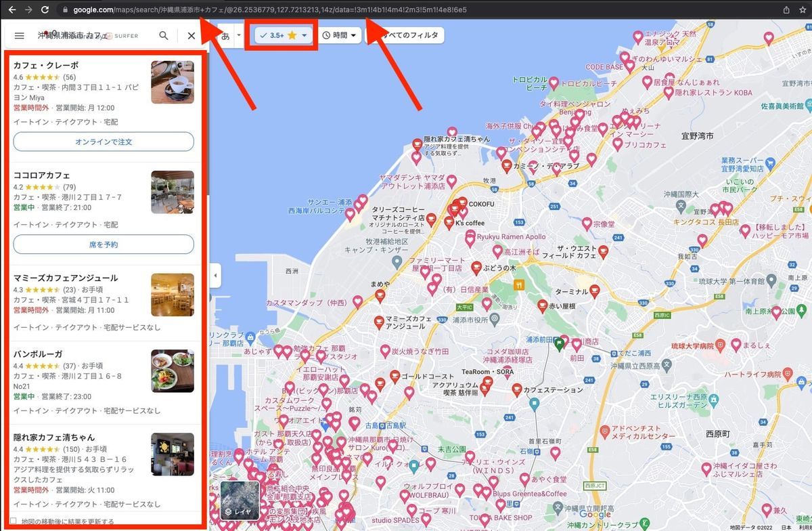Click the トロピカルビーチ heart pin

(553, 83)
